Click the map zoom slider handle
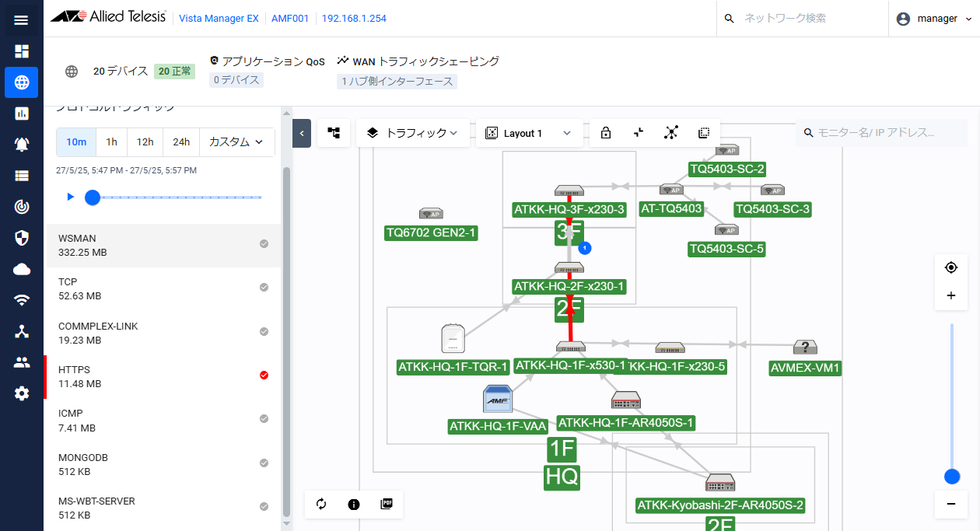Image resolution: width=980 pixels, height=531 pixels. (950, 476)
